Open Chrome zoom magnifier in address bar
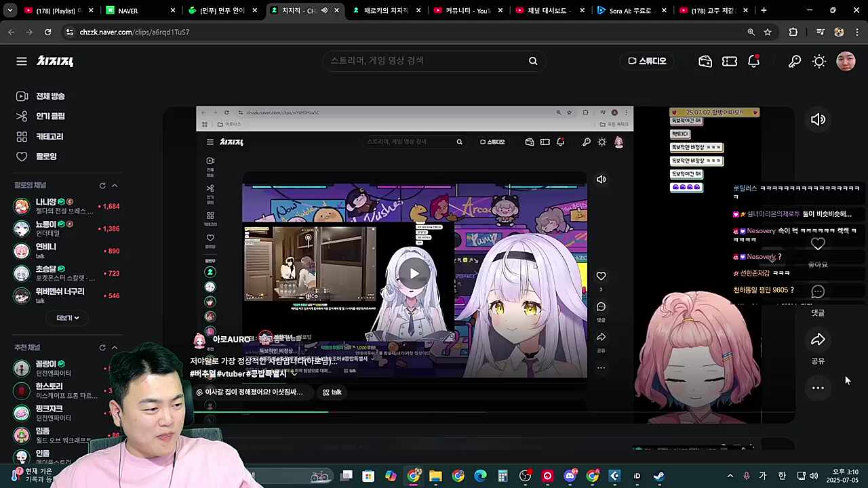Image resolution: width=868 pixels, height=488 pixels. tap(751, 32)
